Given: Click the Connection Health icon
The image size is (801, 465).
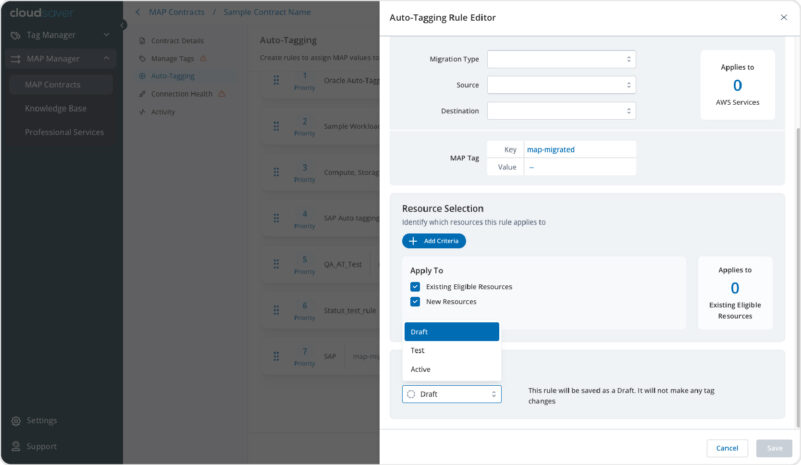Looking at the screenshot, I should tap(142, 94).
